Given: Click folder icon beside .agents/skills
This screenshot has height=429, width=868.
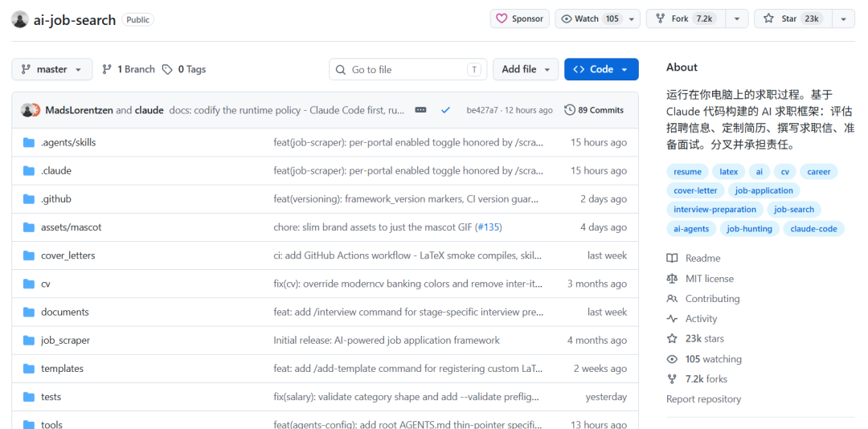Looking at the screenshot, I should click(29, 143).
